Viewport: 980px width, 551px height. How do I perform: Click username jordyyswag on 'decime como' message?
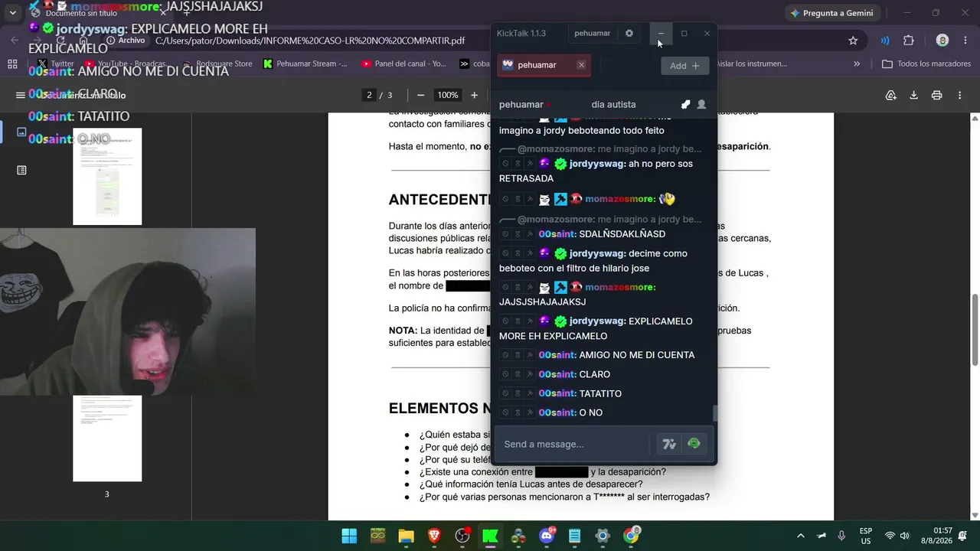(x=597, y=253)
